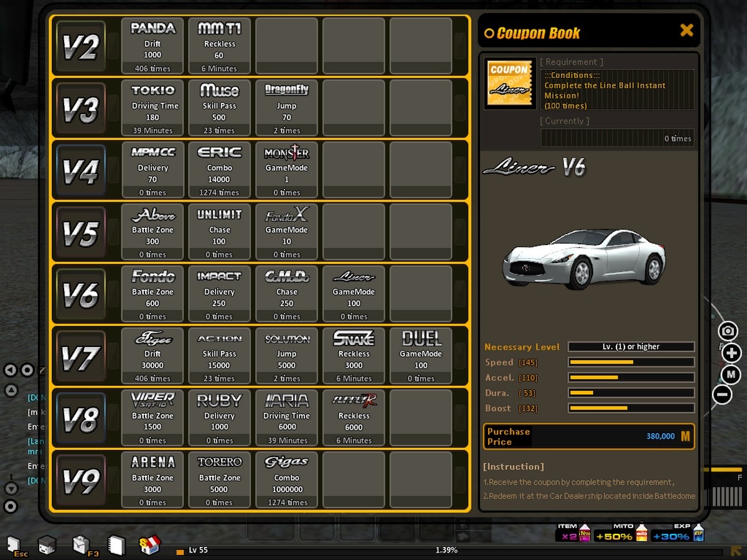Open the notebook icon in bottom bar

[116, 545]
